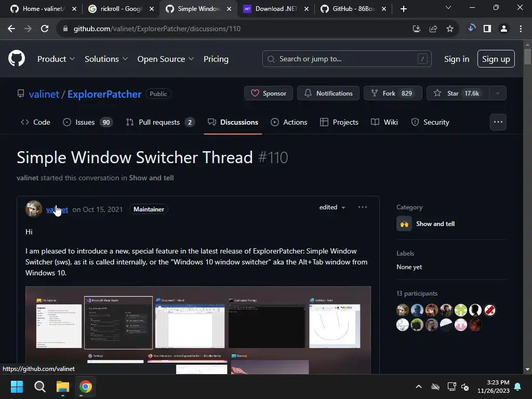Image resolution: width=532 pixels, height=399 pixels.
Task: Open tab search chevron in title bar
Action: pos(448,7)
